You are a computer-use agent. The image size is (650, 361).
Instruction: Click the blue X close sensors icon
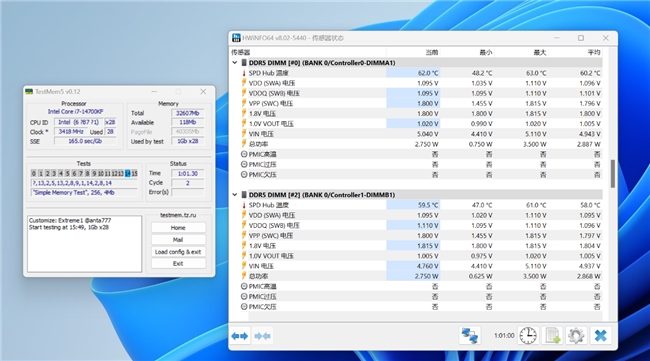[600, 335]
